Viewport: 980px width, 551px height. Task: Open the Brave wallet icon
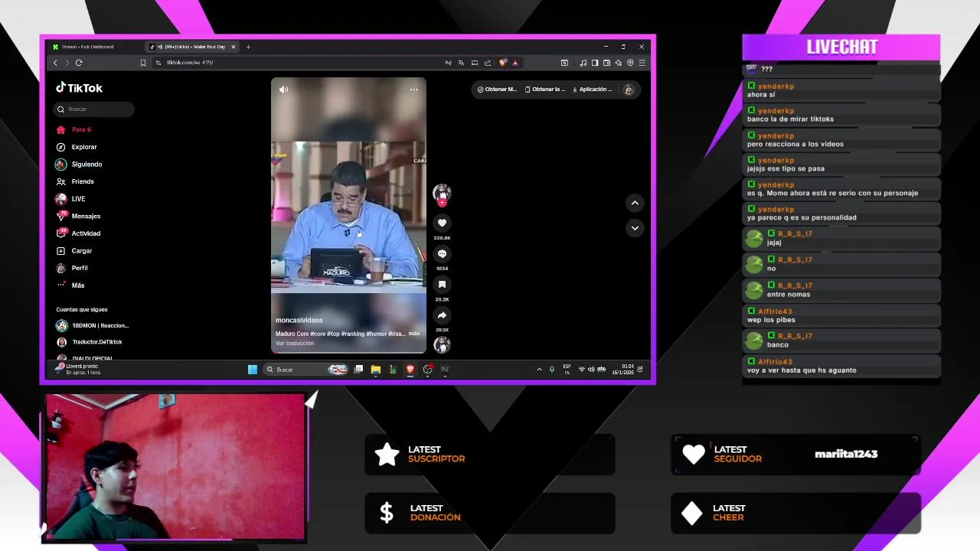(606, 63)
